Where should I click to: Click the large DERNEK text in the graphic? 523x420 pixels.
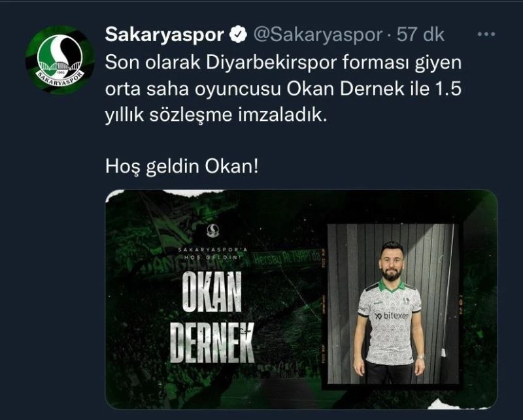[x=212, y=343]
